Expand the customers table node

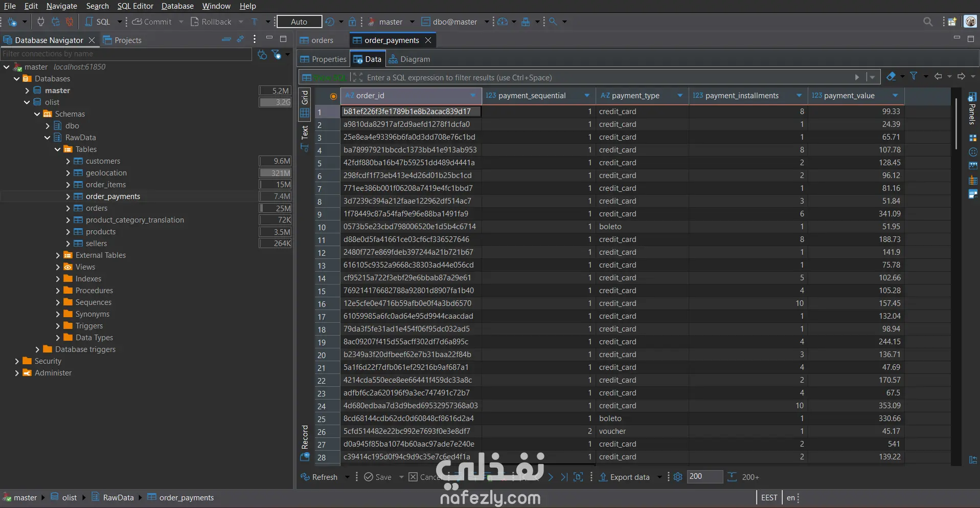(x=68, y=161)
